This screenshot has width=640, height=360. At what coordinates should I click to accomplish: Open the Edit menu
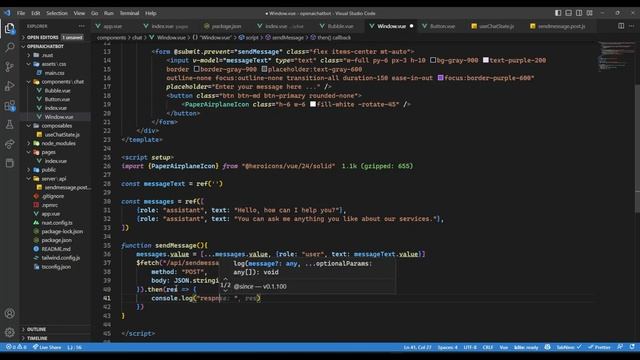click(x=36, y=13)
